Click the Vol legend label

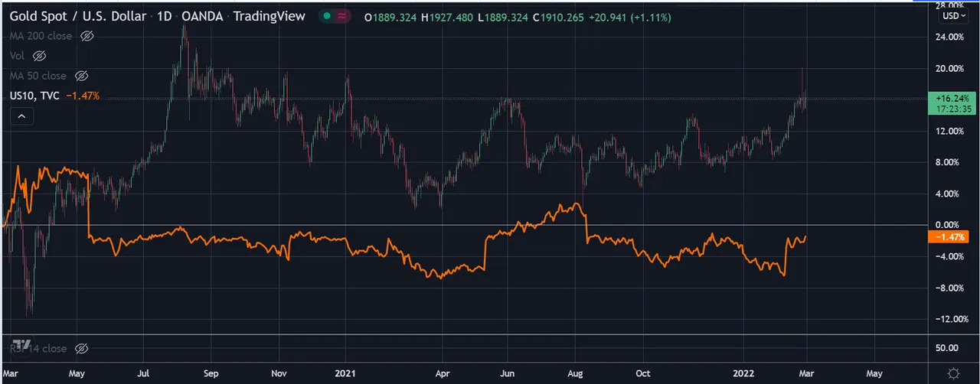[18, 56]
